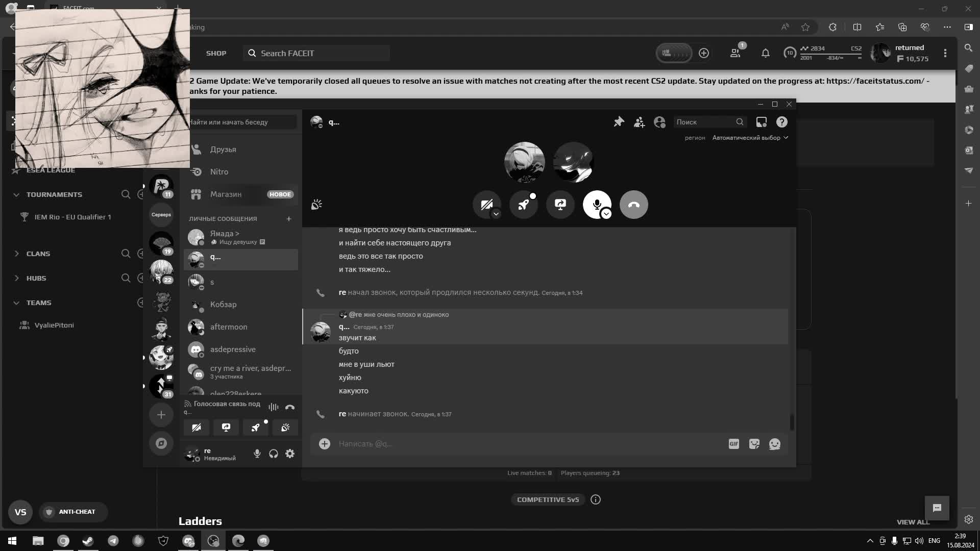Open emoji picker in message box

[x=775, y=444]
